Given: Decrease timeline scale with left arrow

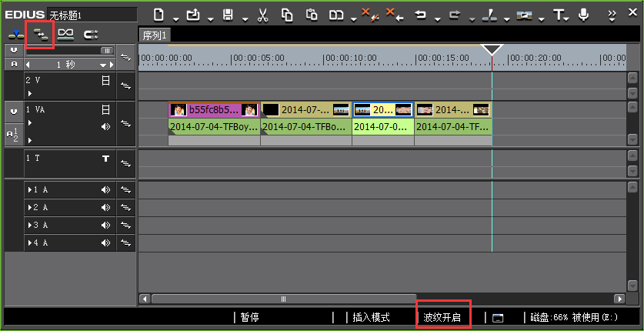Looking at the screenshot, I should (28, 65).
